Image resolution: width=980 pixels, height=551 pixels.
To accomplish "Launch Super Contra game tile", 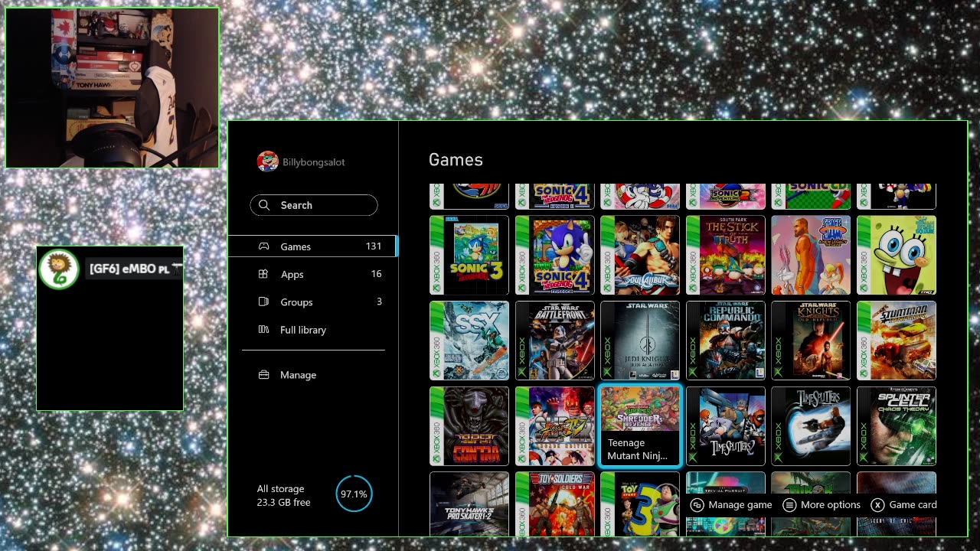I will tap(469, 426).
